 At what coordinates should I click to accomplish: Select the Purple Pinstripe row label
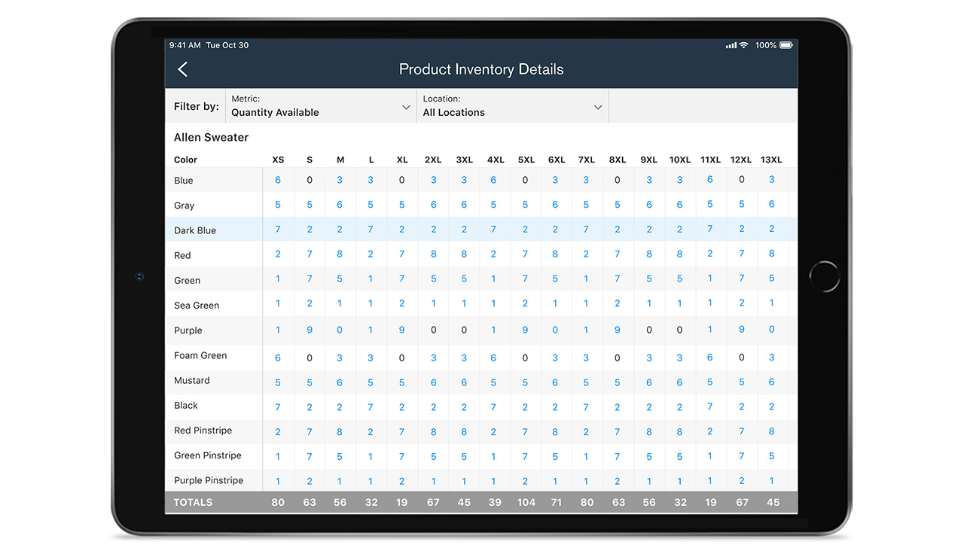[209, 480]
